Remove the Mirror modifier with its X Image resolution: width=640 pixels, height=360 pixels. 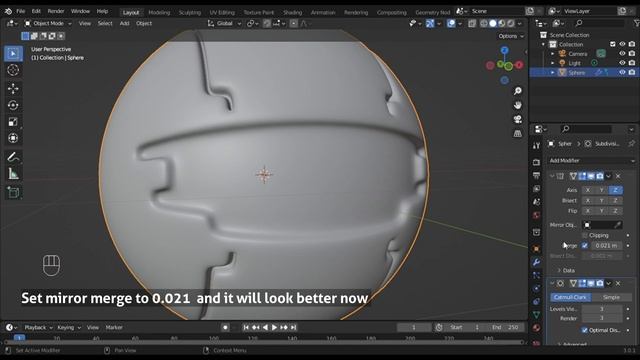pos(618,176)
